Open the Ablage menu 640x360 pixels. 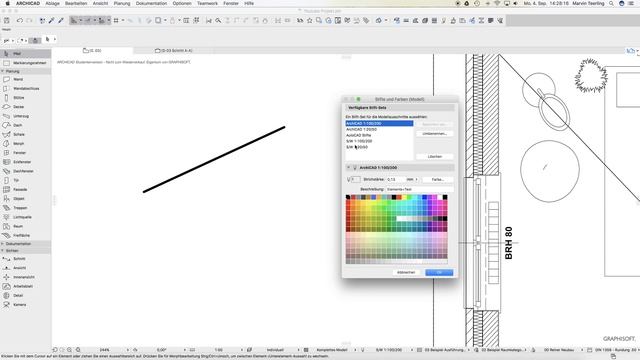click(x=52, y=3)
